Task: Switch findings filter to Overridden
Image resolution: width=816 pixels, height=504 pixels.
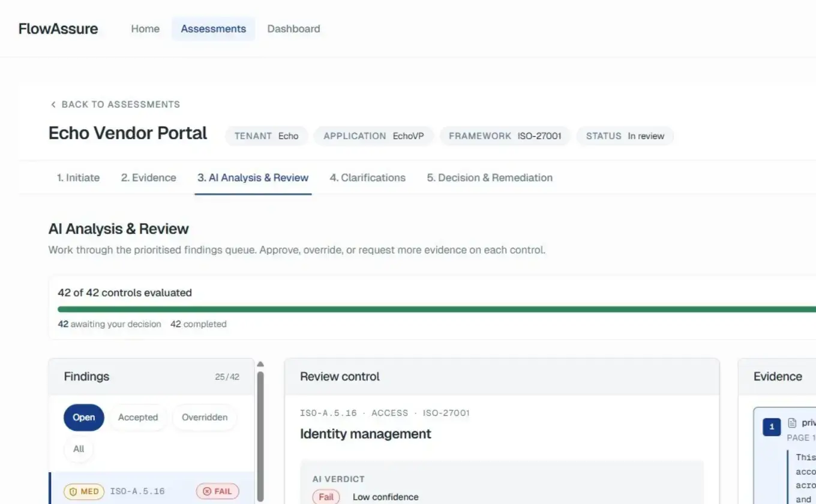Action: click(x=205, y=418)
